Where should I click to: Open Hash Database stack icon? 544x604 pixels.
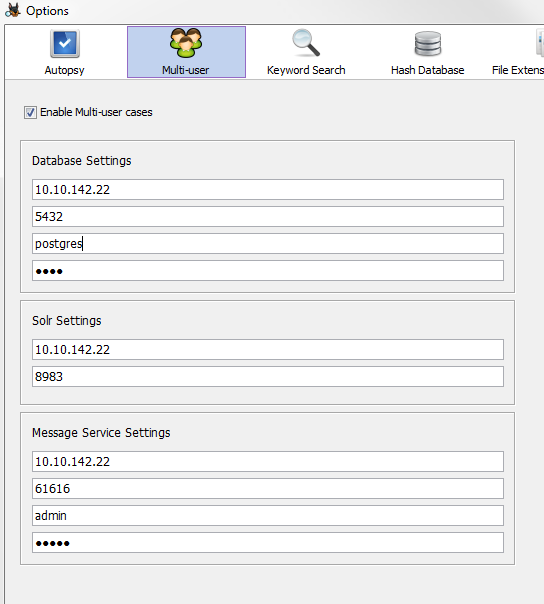point(428,44)
